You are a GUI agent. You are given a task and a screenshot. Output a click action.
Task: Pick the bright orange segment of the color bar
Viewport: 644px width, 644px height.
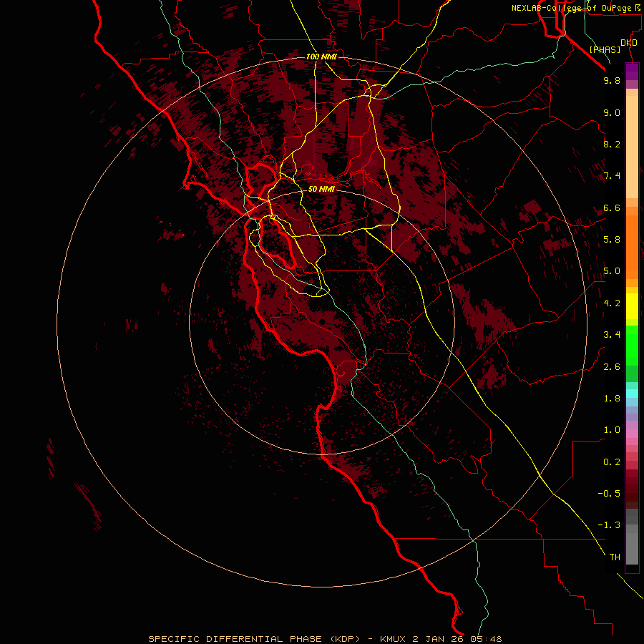(x=632, y=243)
